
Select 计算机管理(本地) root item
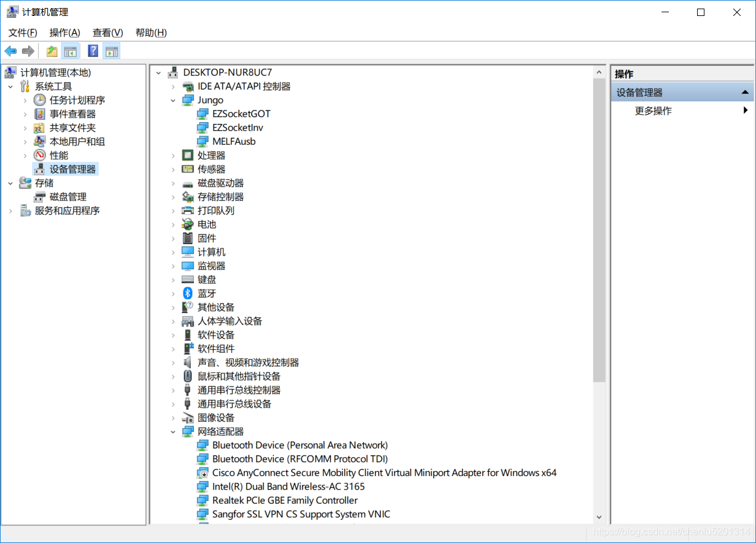(x=55, y=72)
